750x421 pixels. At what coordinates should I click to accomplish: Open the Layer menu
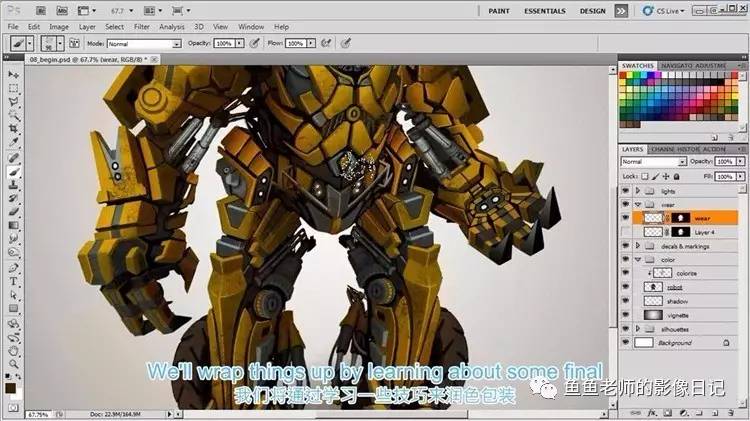tap(87, 27)
